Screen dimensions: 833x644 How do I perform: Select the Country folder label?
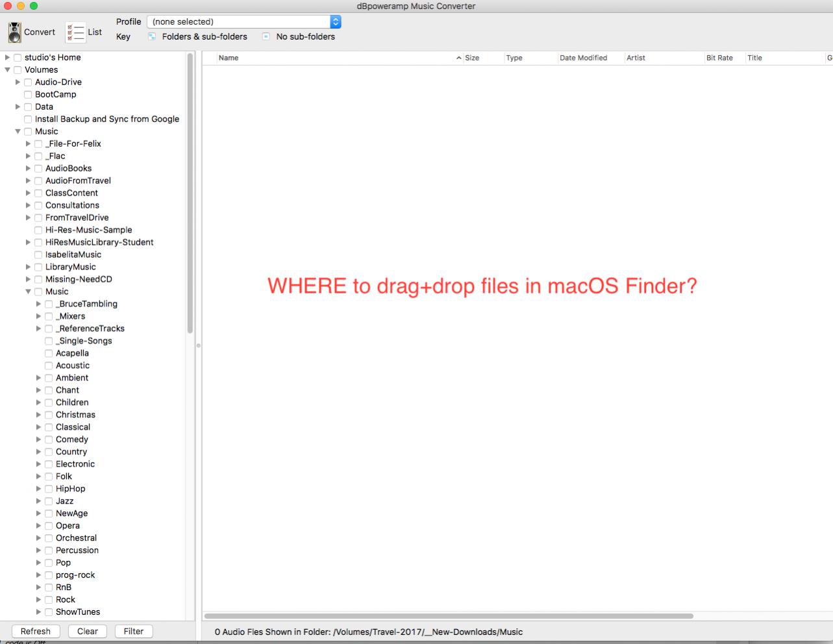[x=71, y=452]
